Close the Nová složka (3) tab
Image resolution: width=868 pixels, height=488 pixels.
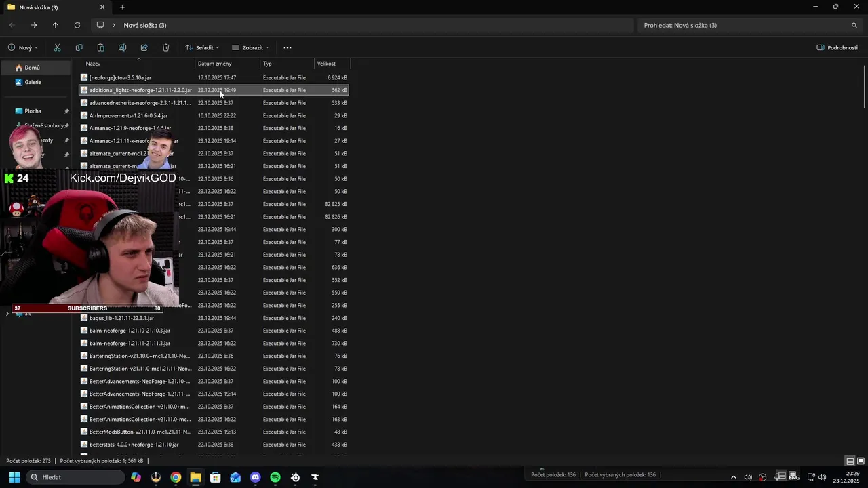102,7
